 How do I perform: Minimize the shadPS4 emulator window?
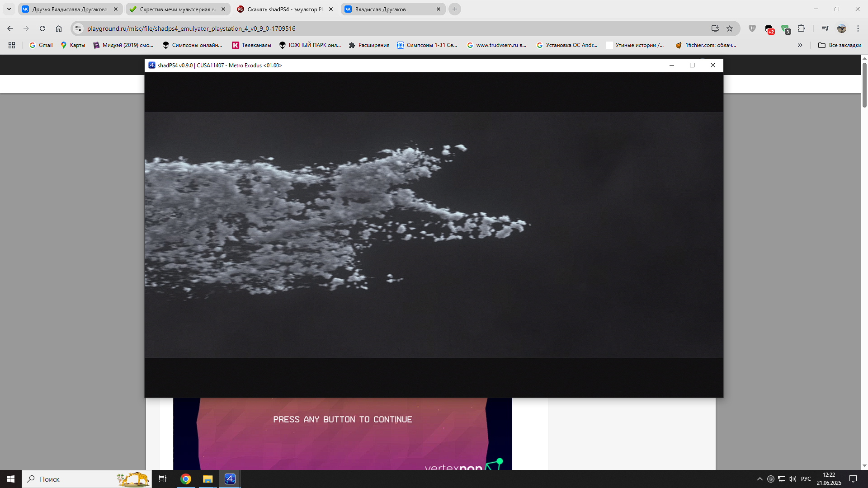(672, 65)
